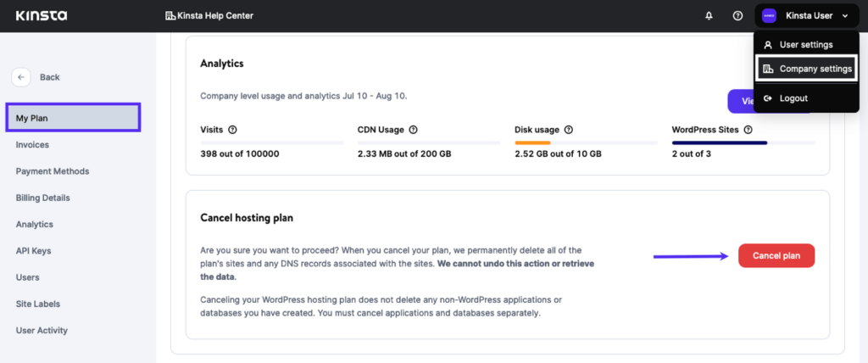
Task: Click the Kinsta User avatar icon
Action: (770, 16)
